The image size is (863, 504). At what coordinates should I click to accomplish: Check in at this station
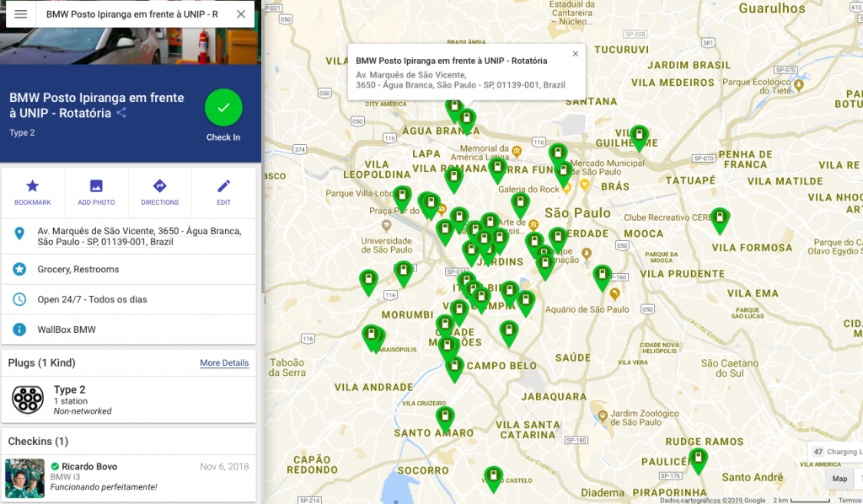pyautogui.click(x=223, y=108)
